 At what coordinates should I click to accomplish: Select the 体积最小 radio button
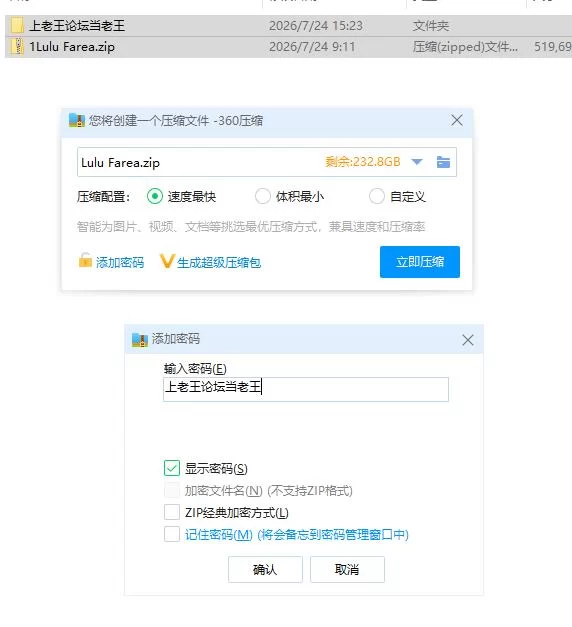point(263,196)
